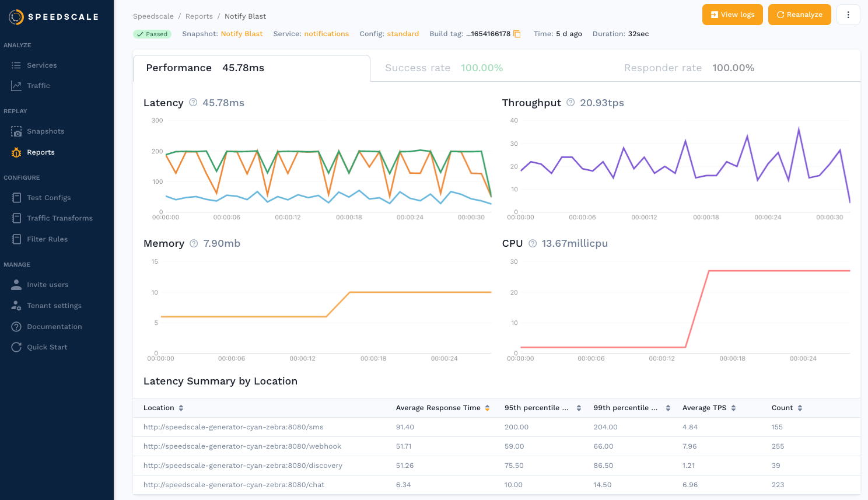Show Latency help tooltip icon

click(x=193, y=102)
